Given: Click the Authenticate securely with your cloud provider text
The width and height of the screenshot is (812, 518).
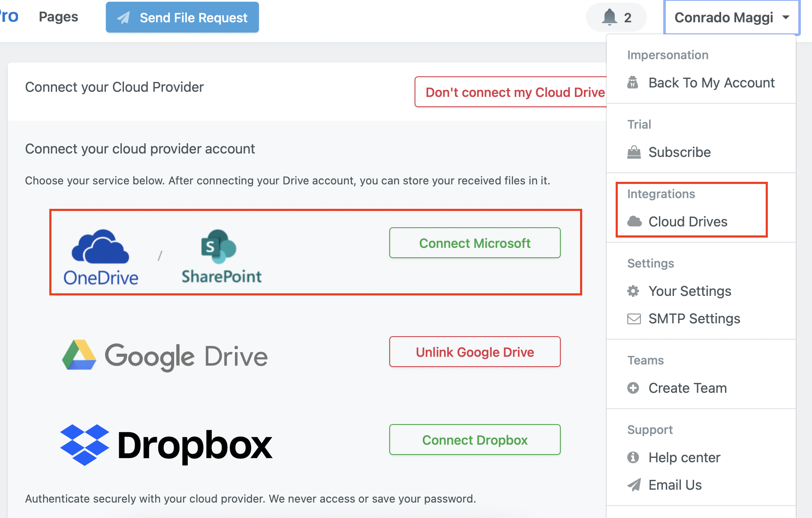Looking at the screenshot, I should click(x=250, y=499).
